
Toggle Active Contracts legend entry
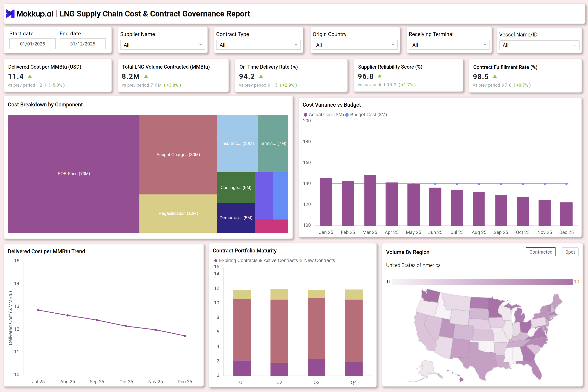click(278, 260)
